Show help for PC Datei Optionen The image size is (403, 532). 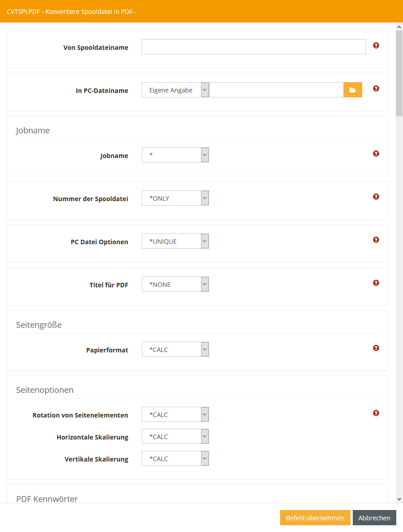[376, 240]
